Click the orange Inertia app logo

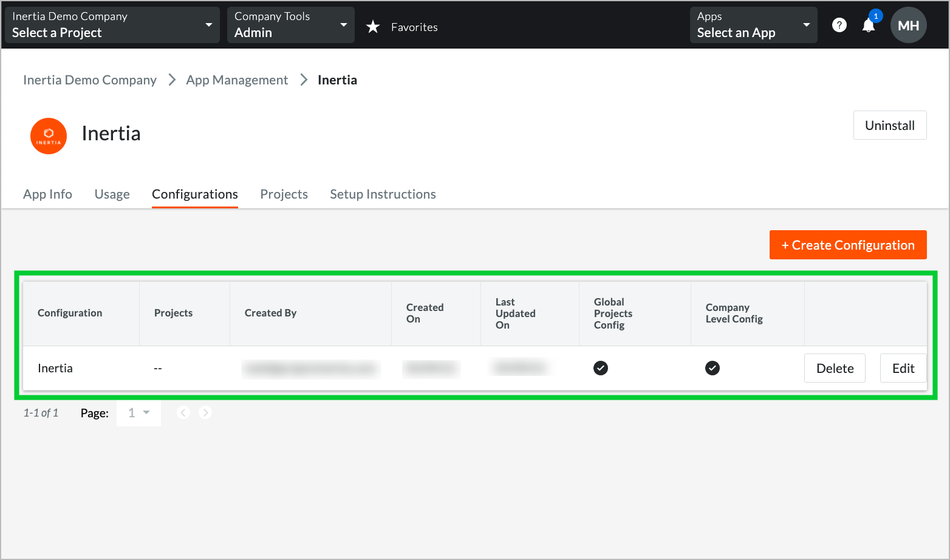[49, 136]
